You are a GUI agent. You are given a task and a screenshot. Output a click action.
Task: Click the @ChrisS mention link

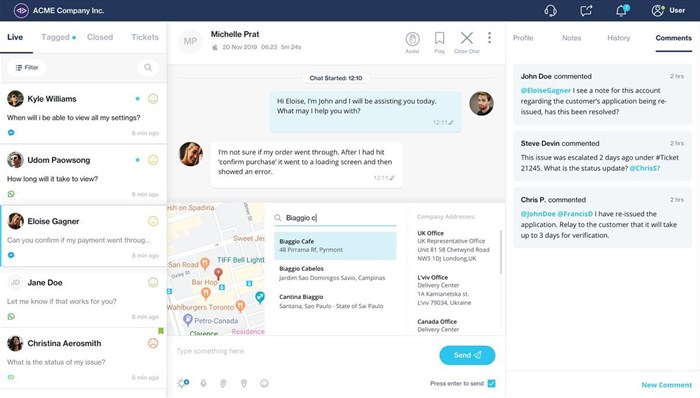coord(645,168)
